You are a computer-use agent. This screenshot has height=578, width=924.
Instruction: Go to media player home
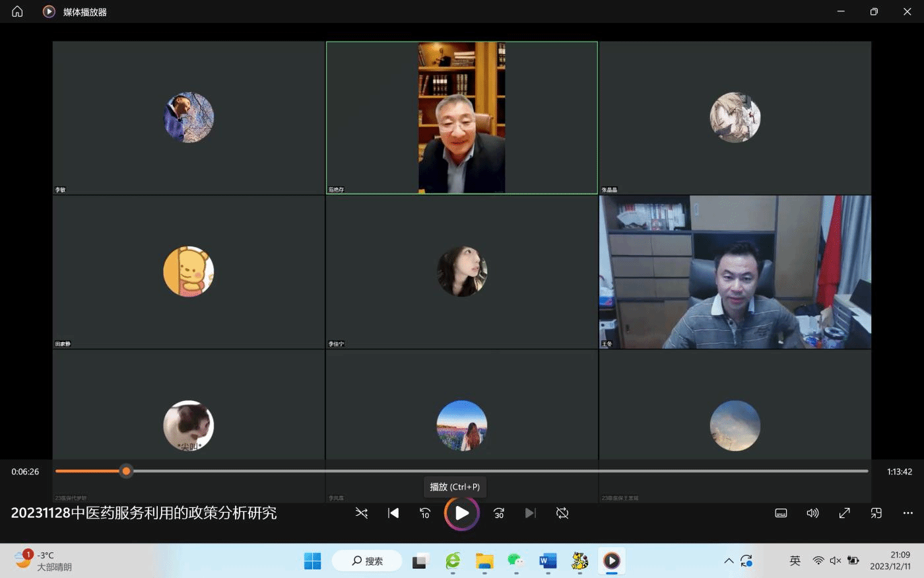[x=17, y=11]
